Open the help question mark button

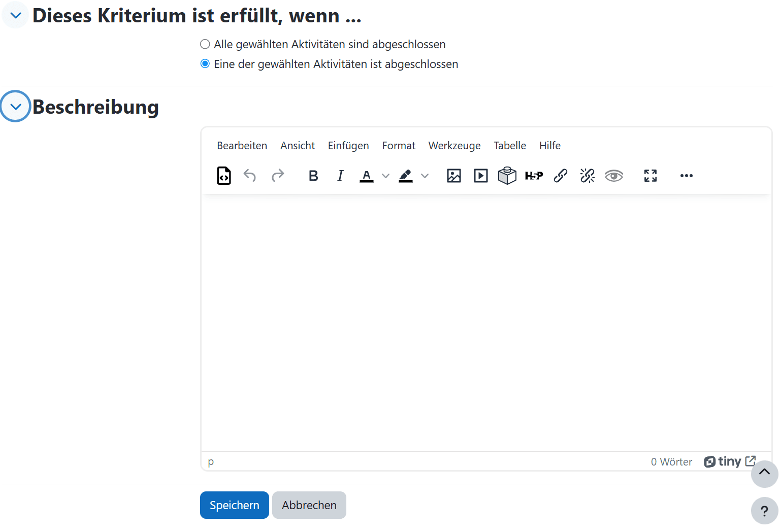coord(764,511)
